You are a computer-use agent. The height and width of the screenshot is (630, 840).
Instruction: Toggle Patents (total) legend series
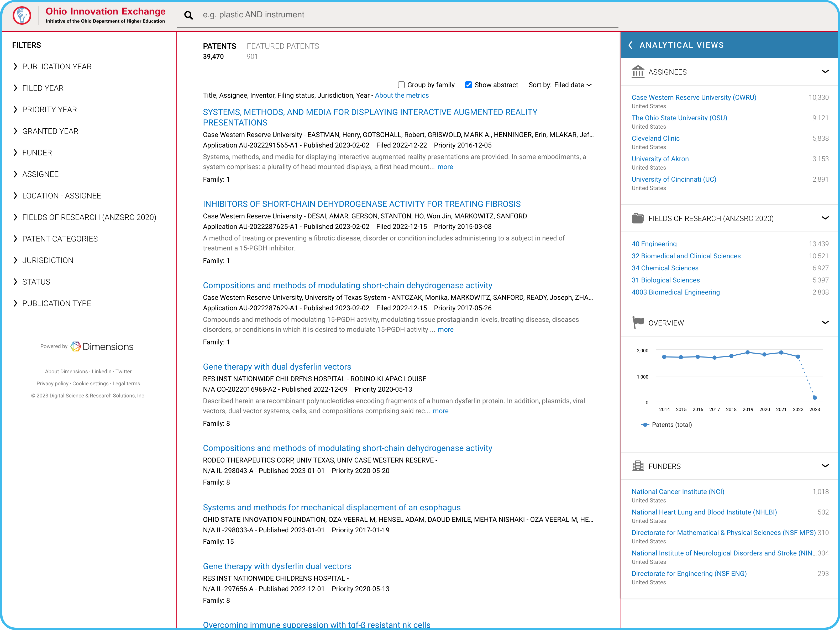[667, 424]
